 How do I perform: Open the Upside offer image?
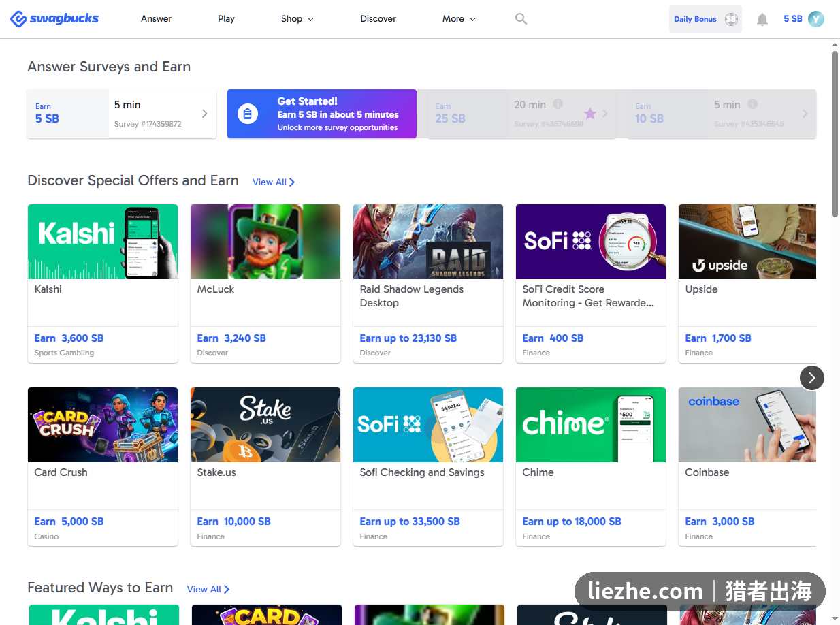747,242
